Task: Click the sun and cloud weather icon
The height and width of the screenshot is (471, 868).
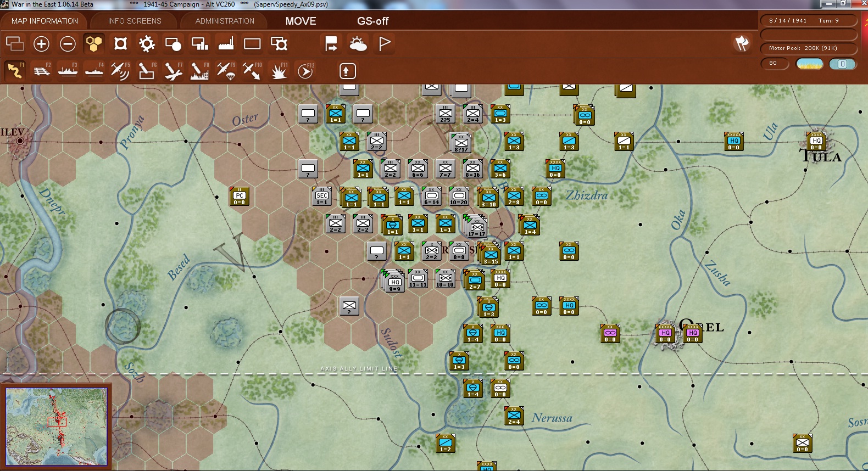Action: click(x=358, y=43)
